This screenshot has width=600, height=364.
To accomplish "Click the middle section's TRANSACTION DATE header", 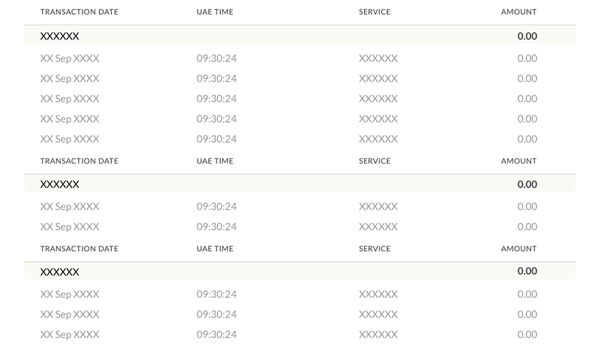I will [x=79, y=161].
